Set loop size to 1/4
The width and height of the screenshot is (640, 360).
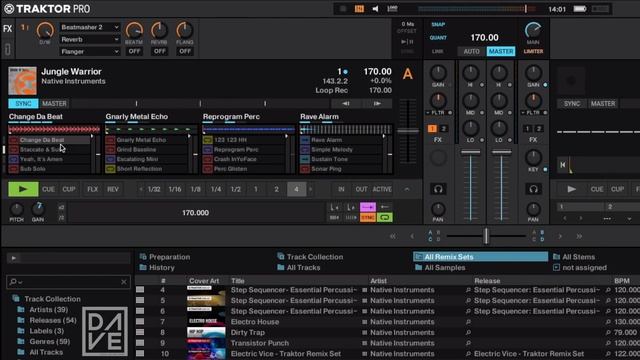[x=216, y=189]
